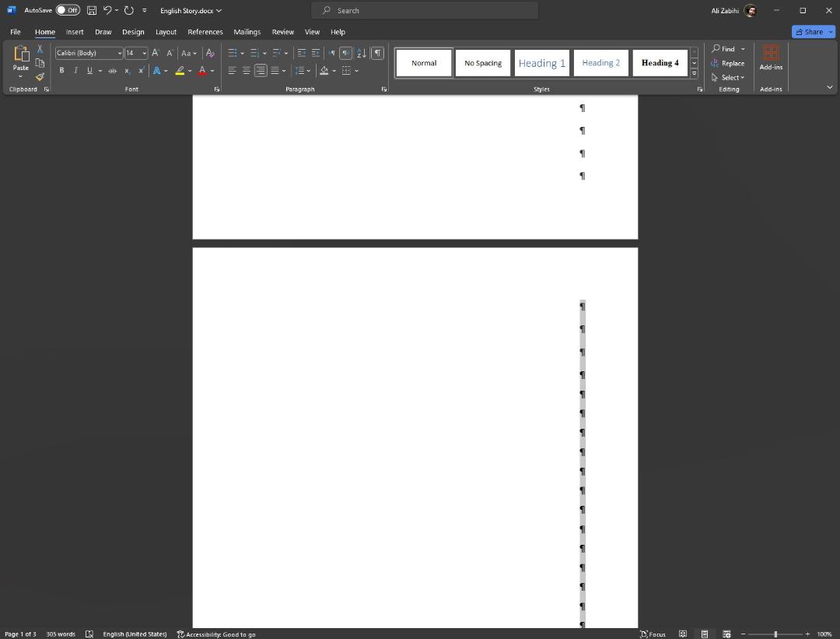Click the Increase Indent icon
The image size is (840, 639).
(316, 53)
